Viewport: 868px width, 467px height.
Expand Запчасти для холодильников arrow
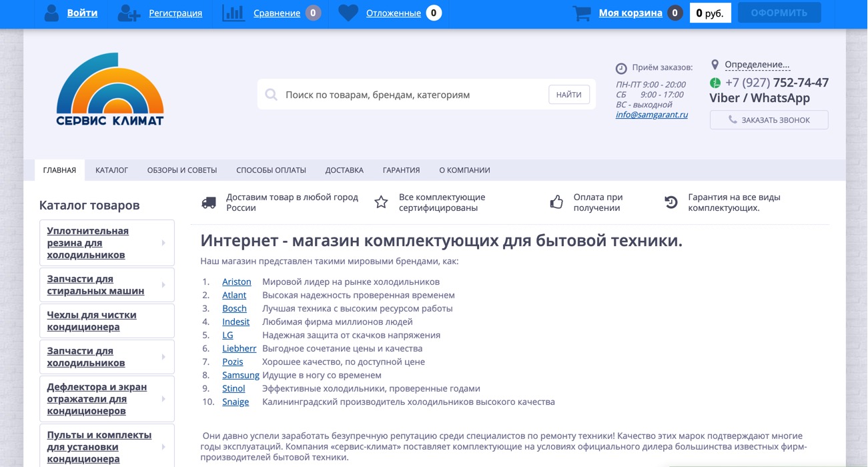tap(163, 357)
